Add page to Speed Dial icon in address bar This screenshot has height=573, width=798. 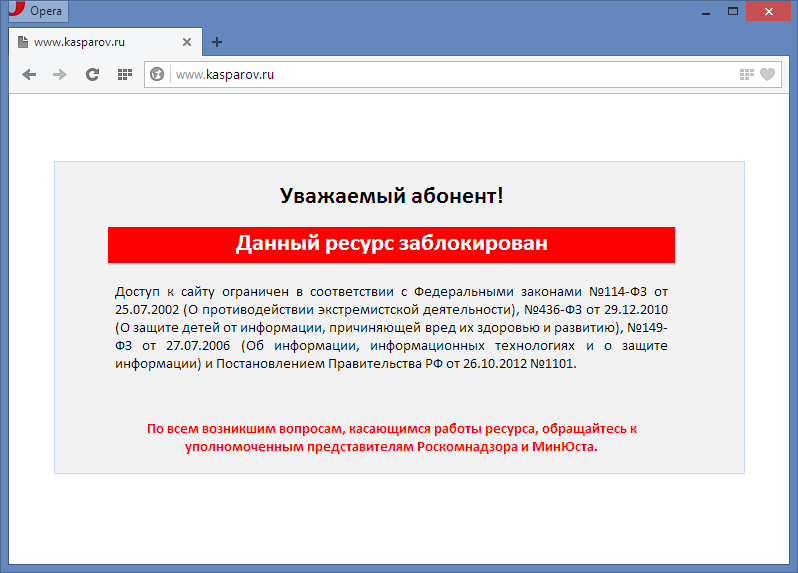click(747, 75)
